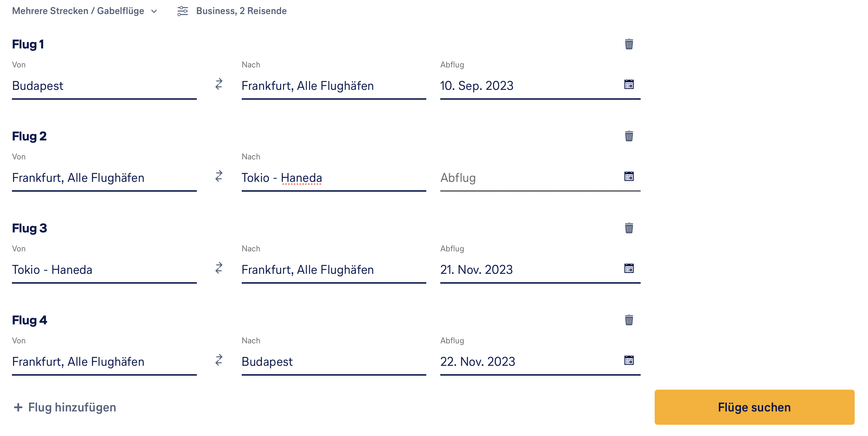Click the trash icon for Flug 3
The width and height of the screenshot is (868, 436).
click(x=629, y=228)
